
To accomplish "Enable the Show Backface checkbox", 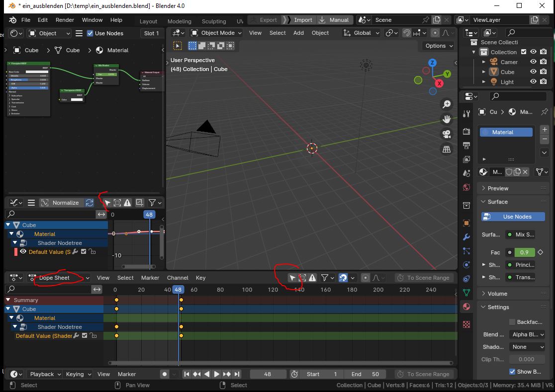I will [512, 372].
